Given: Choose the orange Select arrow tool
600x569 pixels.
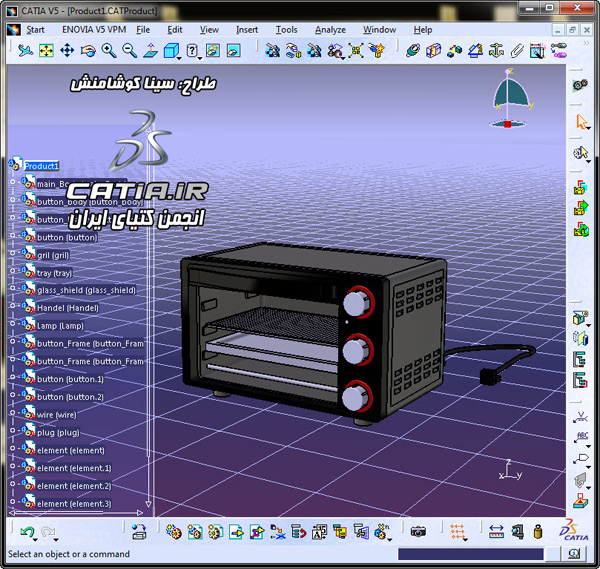Looking at the screenshot, I should tap(581, 122).
